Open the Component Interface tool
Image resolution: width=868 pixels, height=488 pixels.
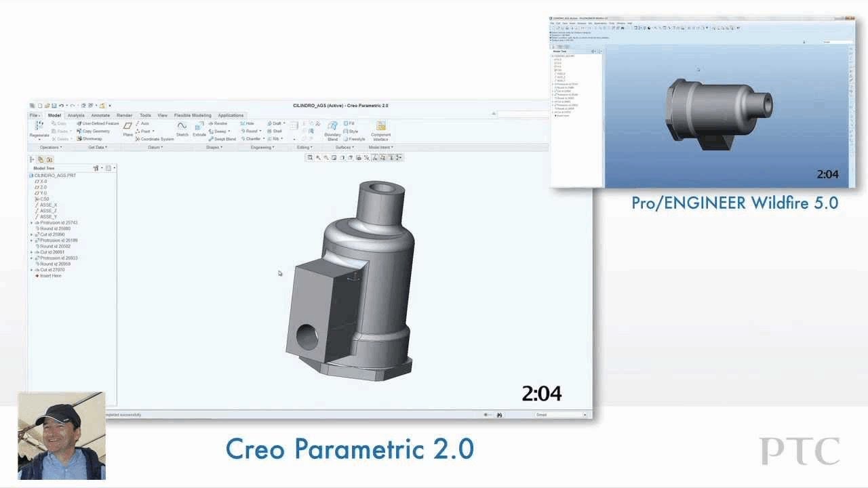coord(380,130)
